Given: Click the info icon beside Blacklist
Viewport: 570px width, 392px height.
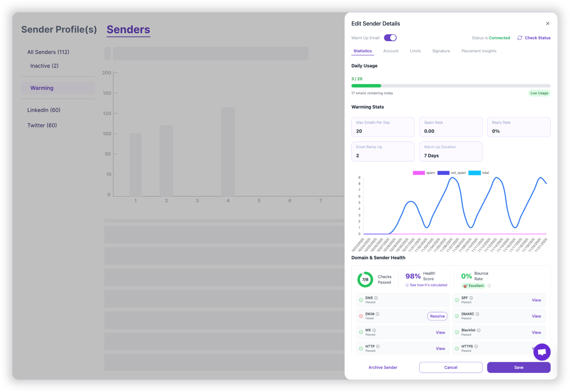Looking at the screenshot, I should (479, 330).
